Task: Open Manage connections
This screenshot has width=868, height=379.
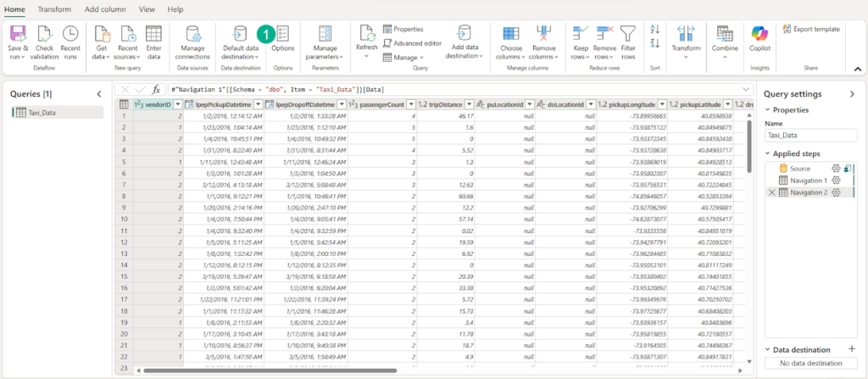Action: pyautogui.click(x=192, y=34)
